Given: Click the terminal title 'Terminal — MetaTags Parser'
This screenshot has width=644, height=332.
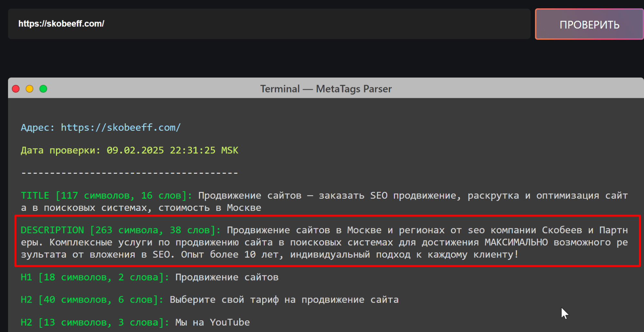Looking at the screenshot, I should (326, 89).
